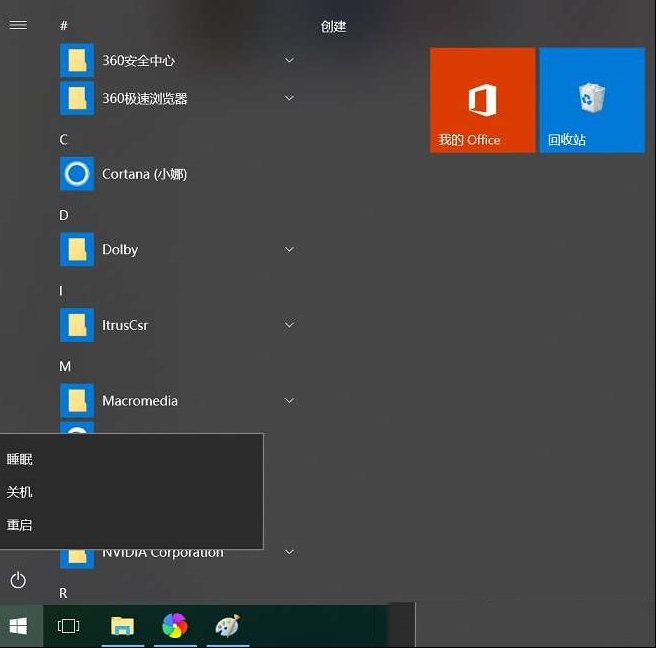656x648 pixels.
Task: Click the R section letter header
Action: [x=63, y=593]
